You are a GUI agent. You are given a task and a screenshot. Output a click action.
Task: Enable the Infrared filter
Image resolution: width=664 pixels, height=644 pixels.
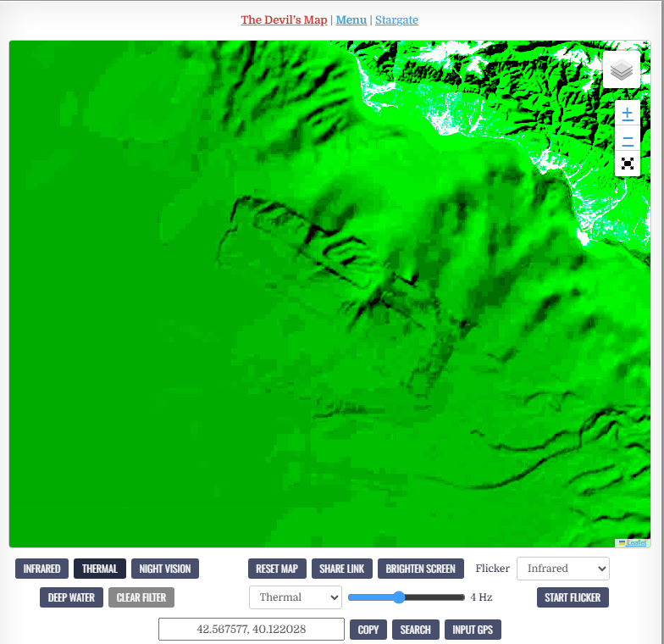(x=41, y=569)
